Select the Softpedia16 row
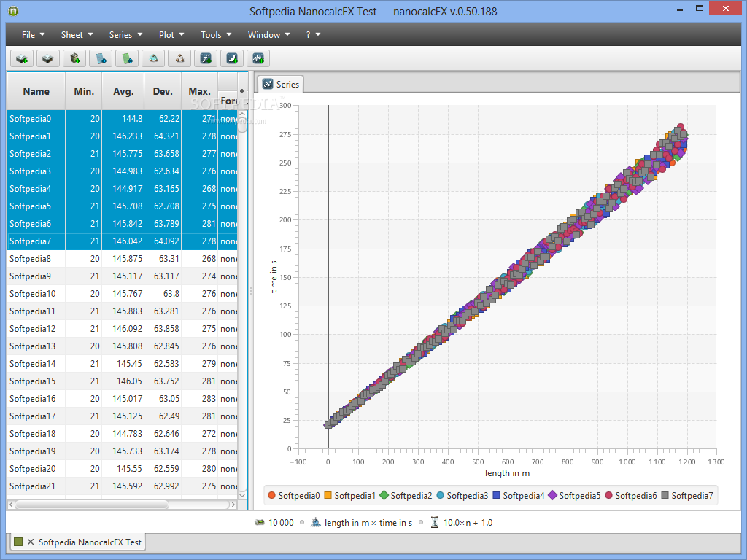747x560 pixels. [123, 399]
